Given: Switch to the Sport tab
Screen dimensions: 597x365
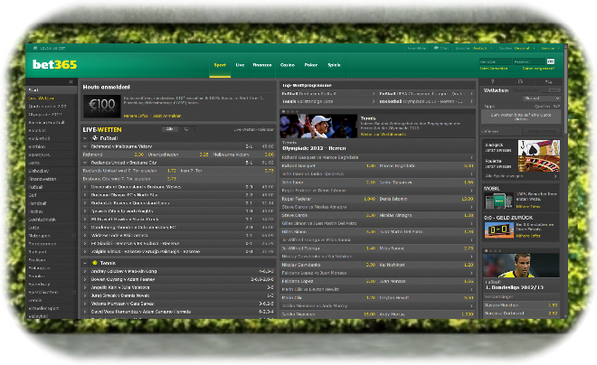Looking at the screenshot, I should (x=220, y=65).
